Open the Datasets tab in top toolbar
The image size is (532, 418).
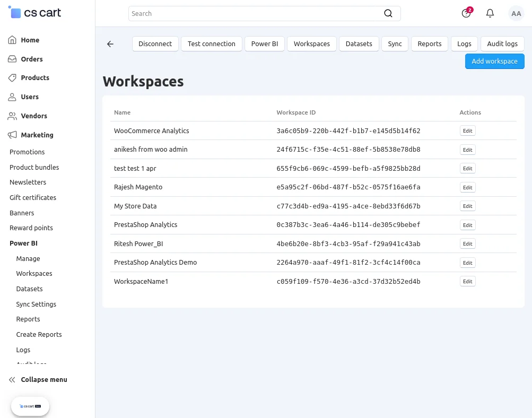359,44
